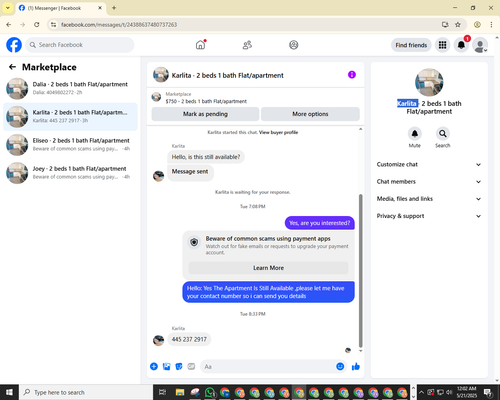Click the Windows taskbar search box
Screen dimensions: 500x400
point(86,392)
